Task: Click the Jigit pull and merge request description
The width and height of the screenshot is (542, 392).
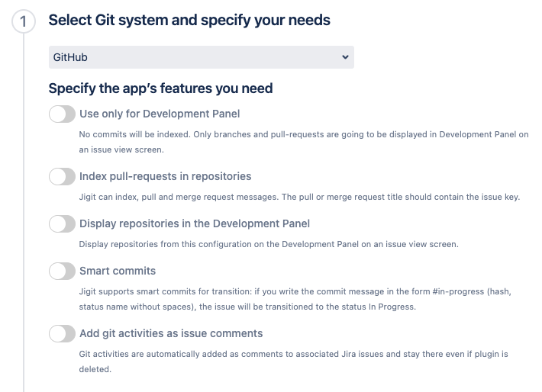Action: pyautogui.click(x=299, y=197)
